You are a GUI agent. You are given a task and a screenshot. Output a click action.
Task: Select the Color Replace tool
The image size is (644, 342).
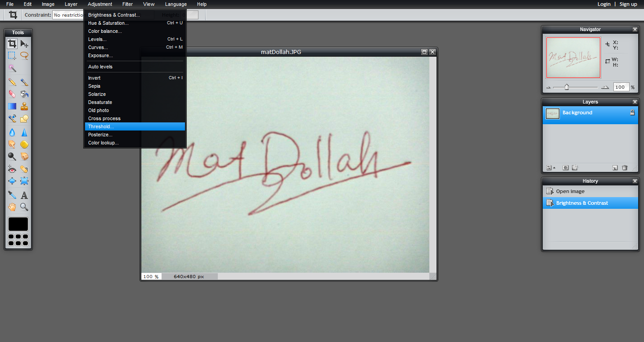click(x=12, y=119)
